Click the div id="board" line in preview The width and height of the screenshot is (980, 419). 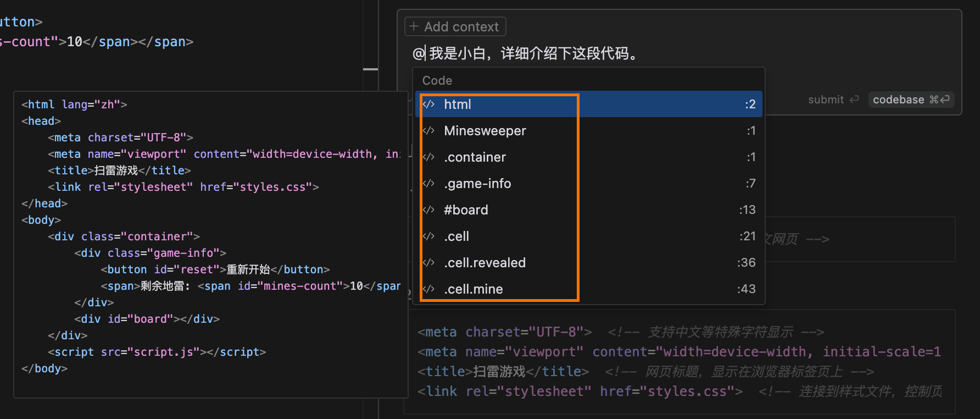coord(147,319)
